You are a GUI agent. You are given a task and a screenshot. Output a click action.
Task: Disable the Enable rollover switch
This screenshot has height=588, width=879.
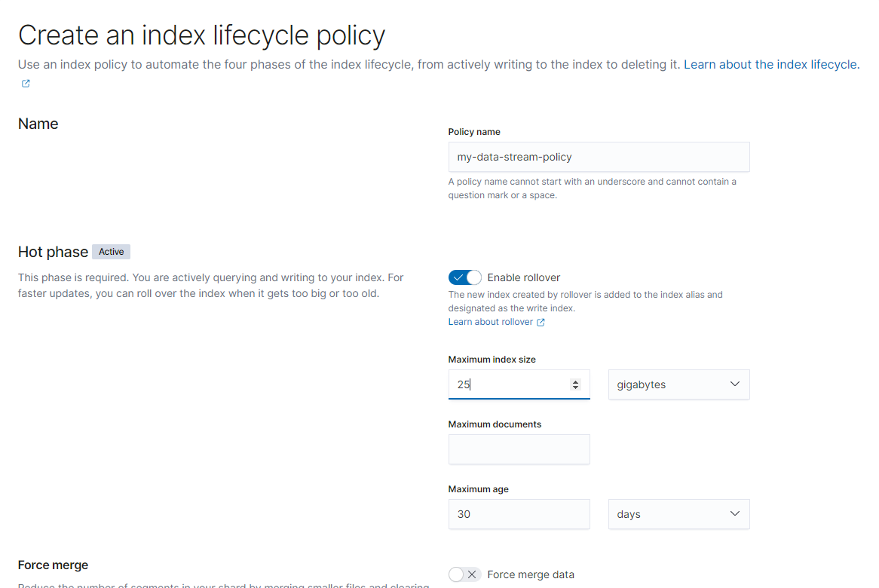pyautogui.click(x=464, y=277)
